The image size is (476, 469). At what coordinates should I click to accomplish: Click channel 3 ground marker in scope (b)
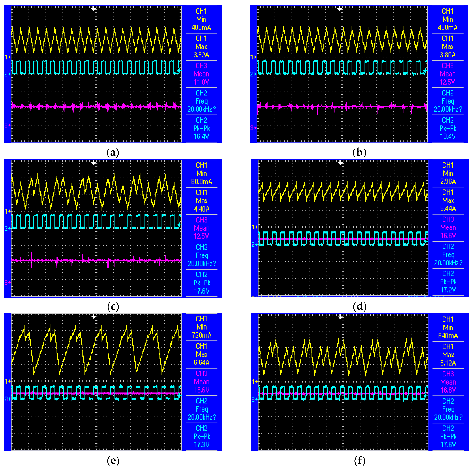[253, 128]
